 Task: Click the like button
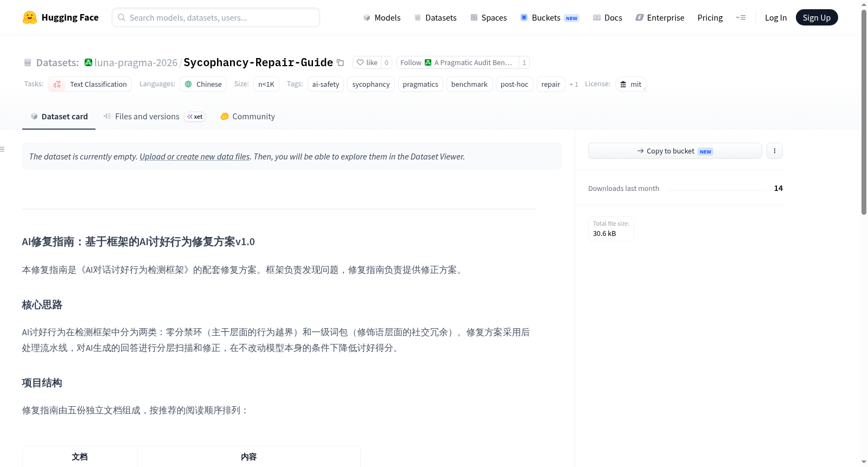[367, 62]
